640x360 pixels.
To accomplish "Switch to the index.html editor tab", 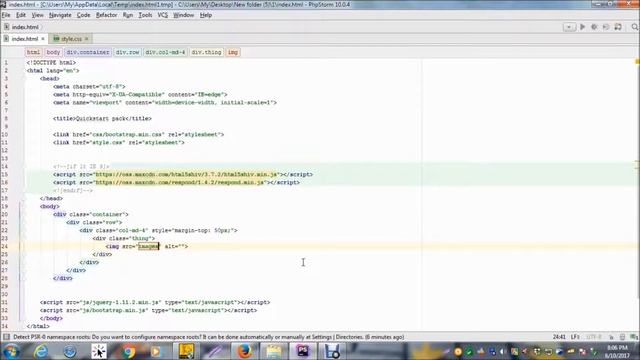I will pos(24,39).
